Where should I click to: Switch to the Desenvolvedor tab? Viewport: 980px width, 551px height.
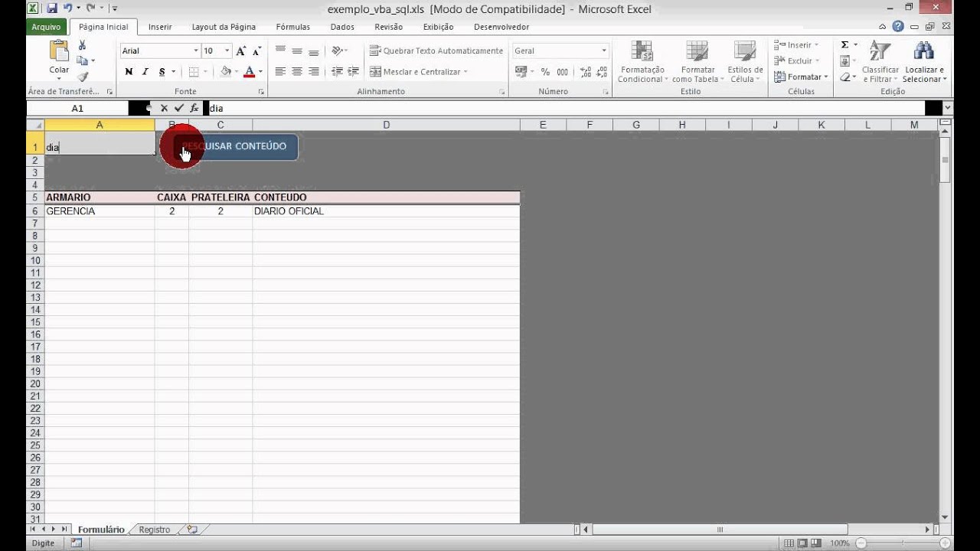501,27
